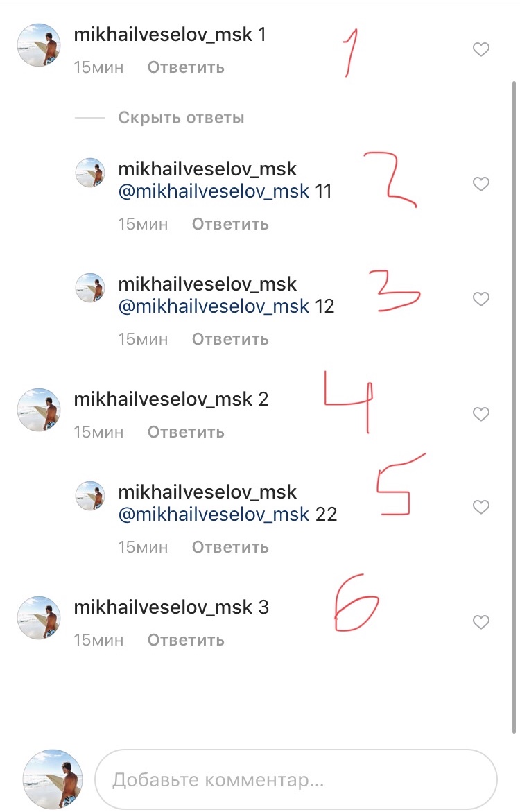Viewport: 520px width, 812px height.
Task: Like comment "3" using heart icon
Action: point(480,622)
